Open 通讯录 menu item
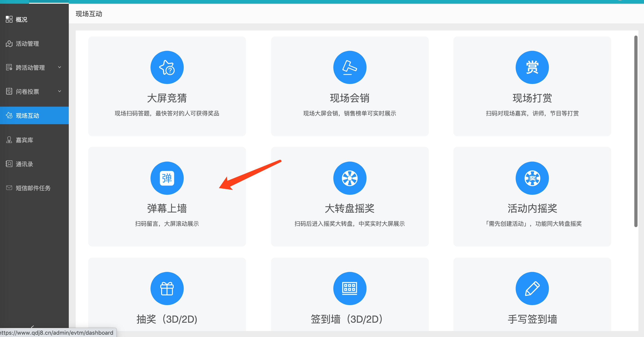Viewport: 644px width, 337px height. point(34,164)
